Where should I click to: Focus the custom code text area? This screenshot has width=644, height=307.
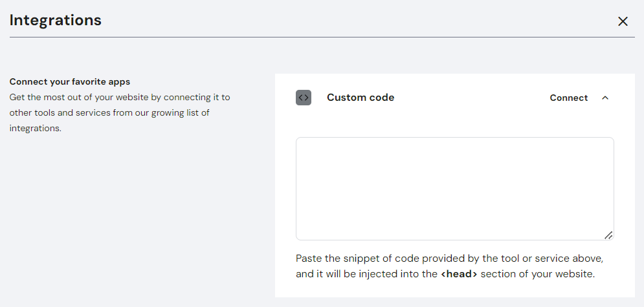(454, 188)
